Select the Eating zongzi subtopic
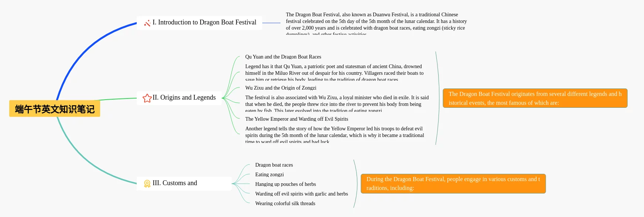The height and width of the screenshot is (217, 644). click(x=270, y=174)
